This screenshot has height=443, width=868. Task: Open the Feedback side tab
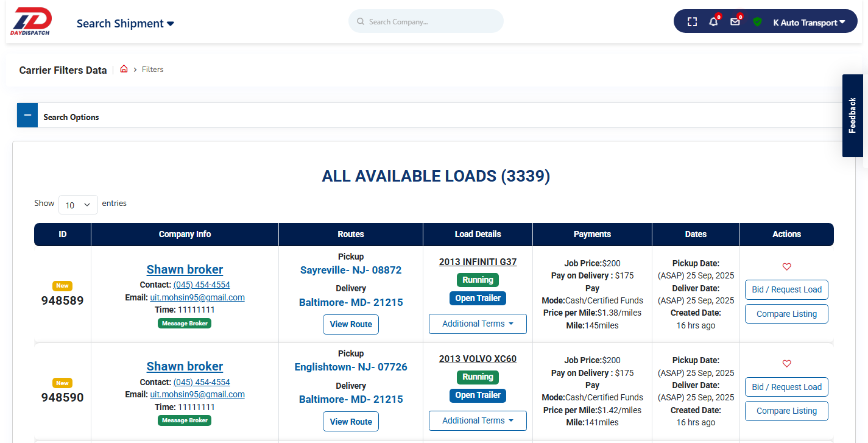click(852, 116)
